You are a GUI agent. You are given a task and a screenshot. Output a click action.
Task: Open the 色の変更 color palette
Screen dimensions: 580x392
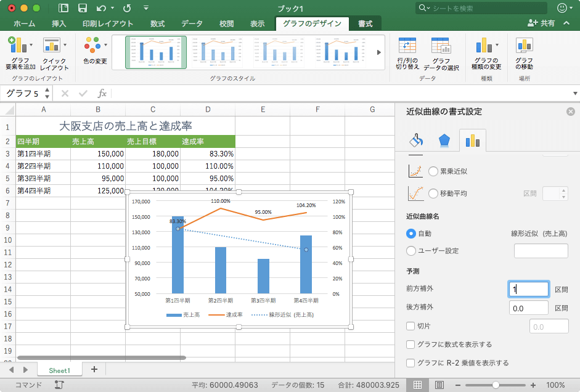click(96, 51)
